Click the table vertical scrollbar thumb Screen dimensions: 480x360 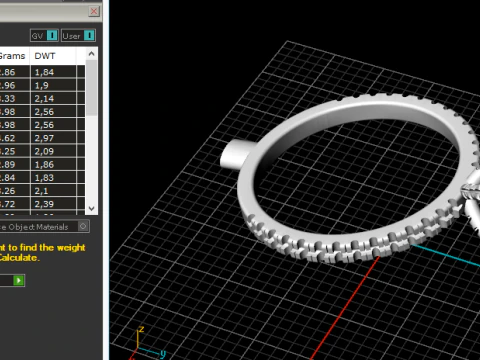click(x=92, y=88)
